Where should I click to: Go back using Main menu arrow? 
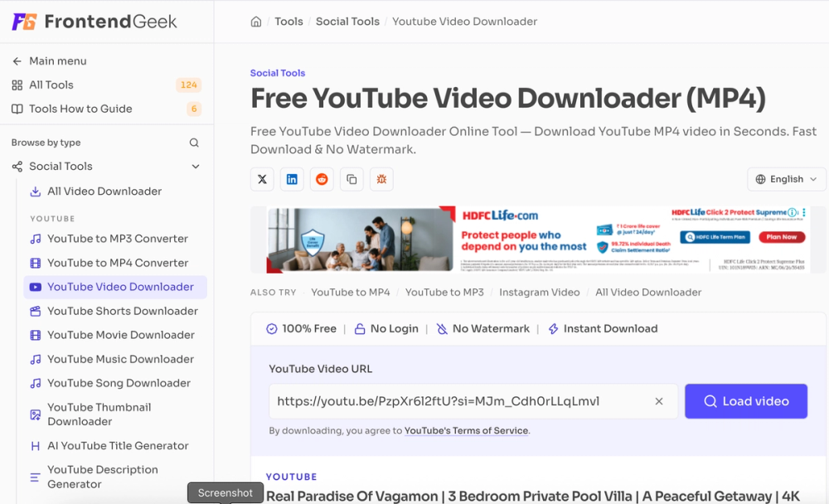point(17,61)
